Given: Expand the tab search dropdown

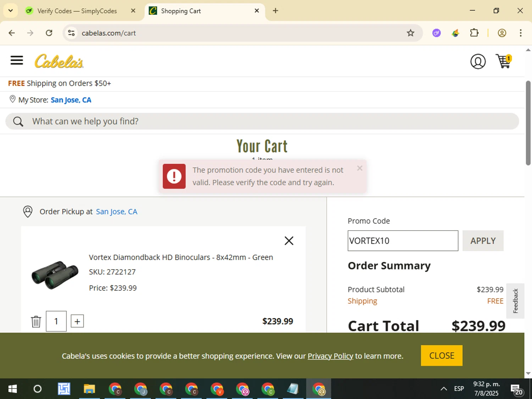Looking at the screenshot, I should pos(11,11).
